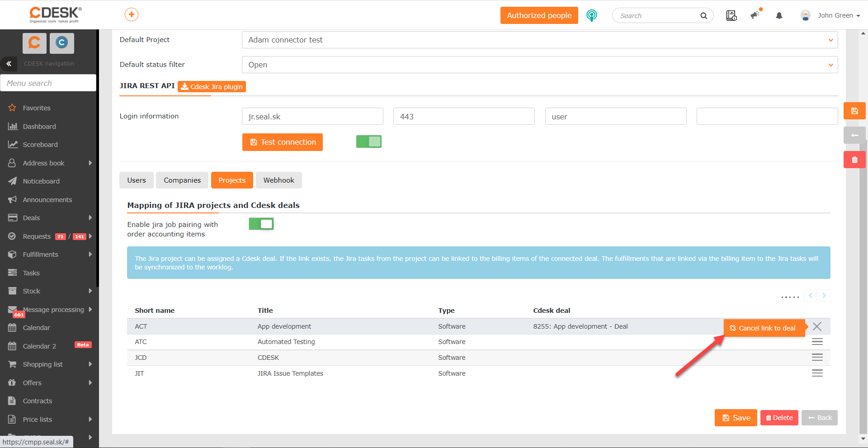Open the Default status filter dropdown
Image resolution: width=868 pixels, height=448 pixels.
(540, 65)
